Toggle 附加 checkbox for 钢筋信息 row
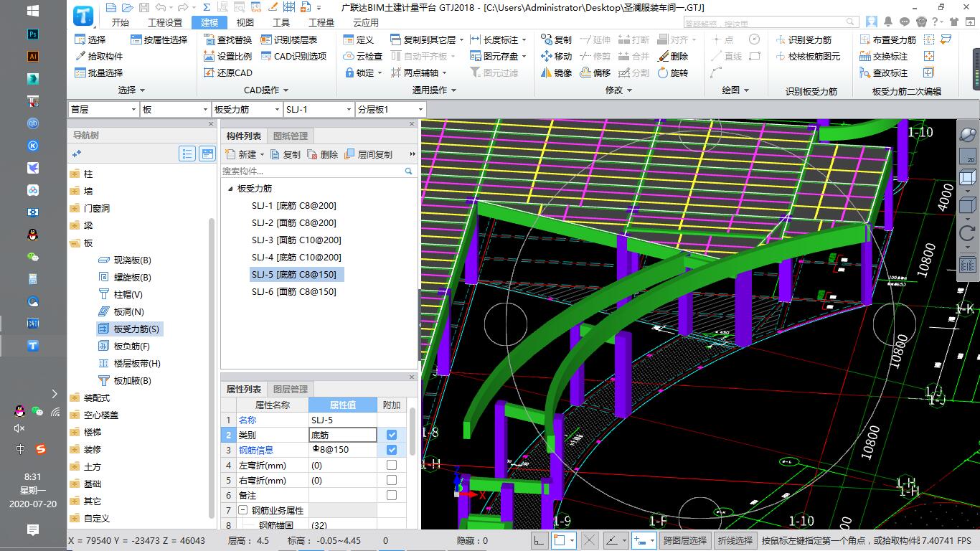 click(392, 450)
